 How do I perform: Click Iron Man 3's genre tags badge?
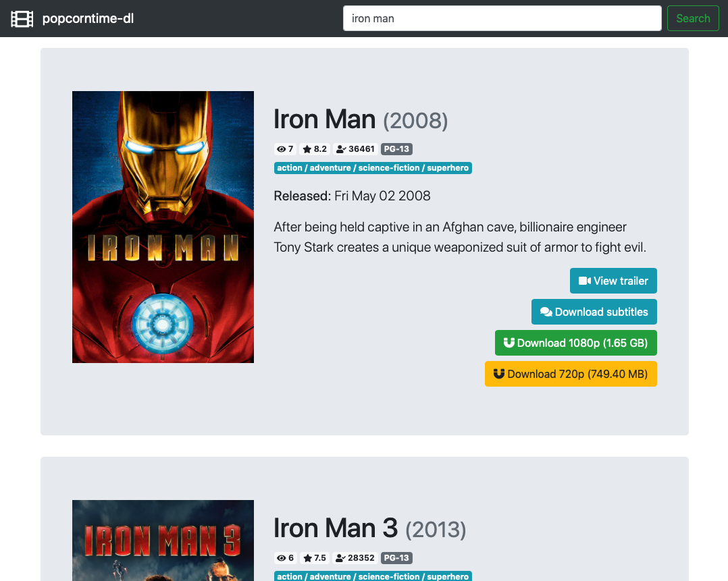point(373,576)
